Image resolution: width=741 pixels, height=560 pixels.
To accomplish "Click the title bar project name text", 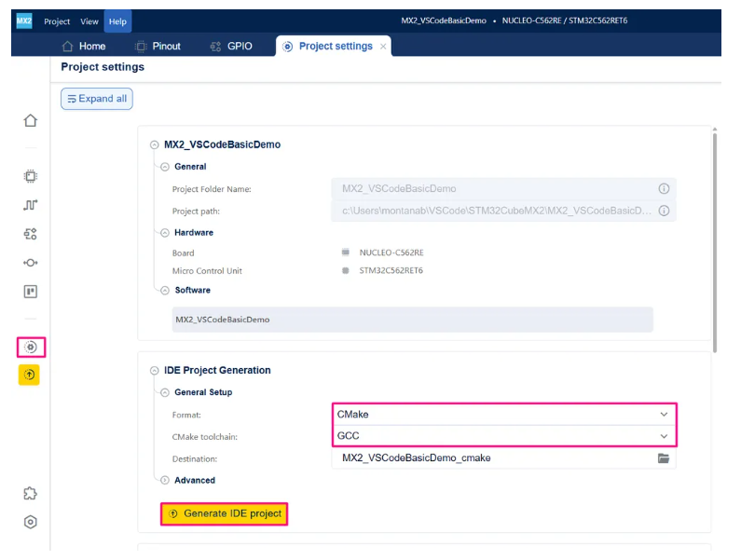I will [x=444, y=20].
